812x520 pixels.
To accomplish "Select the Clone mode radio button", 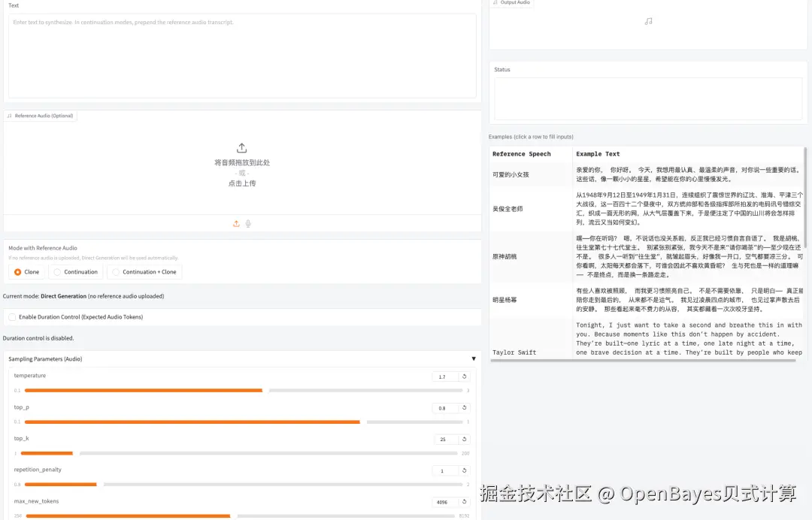I will [x=17, y=272].
